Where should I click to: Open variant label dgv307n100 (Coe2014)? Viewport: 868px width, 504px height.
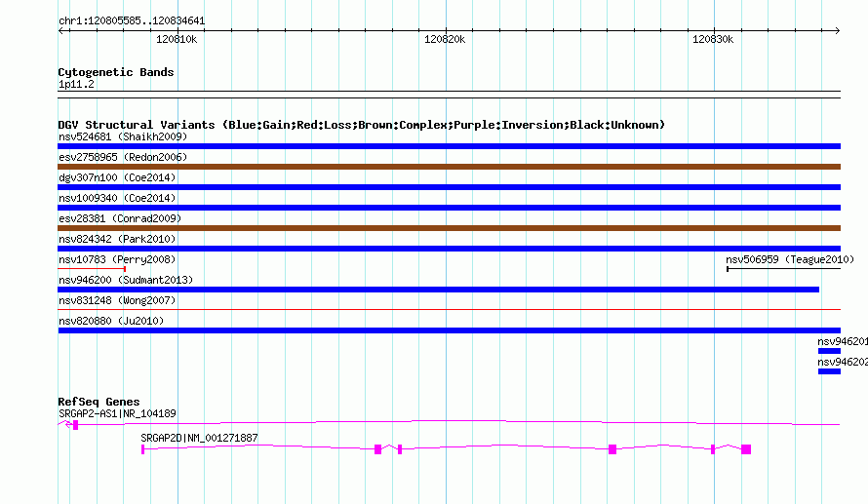[117, 177]
